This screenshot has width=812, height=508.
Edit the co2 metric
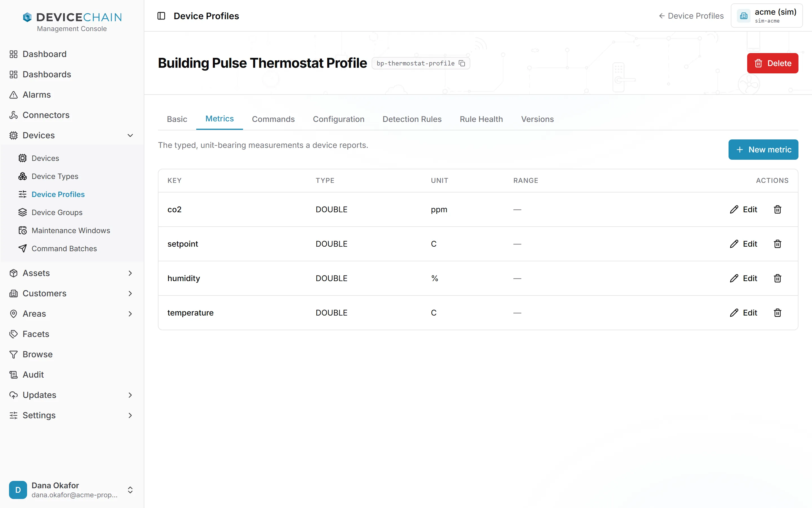tap(743, 209)
